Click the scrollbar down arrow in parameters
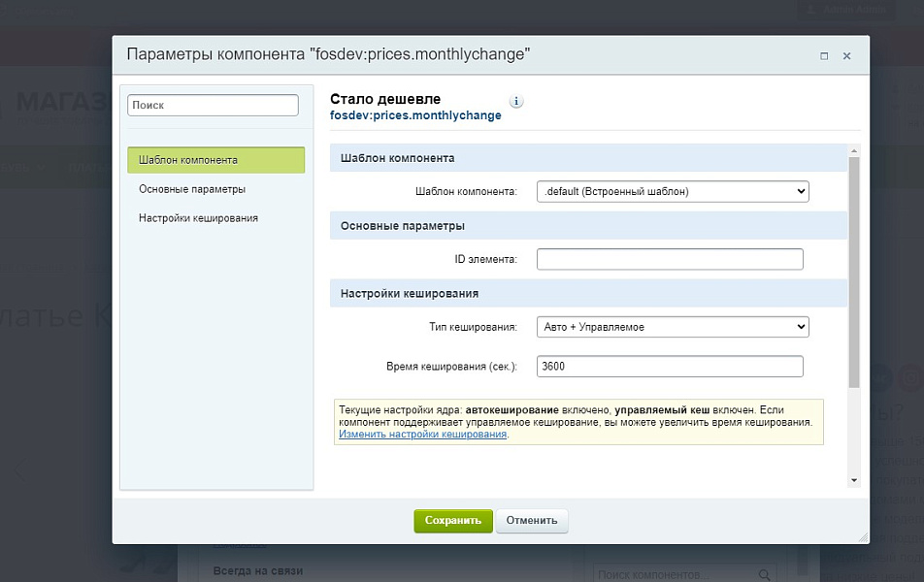Viewport: 924px width, 582px height. point(854,480)
